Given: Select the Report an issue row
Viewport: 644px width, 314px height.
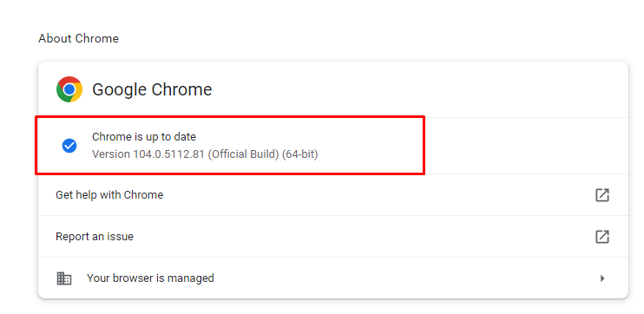Looking at the screenshot, I should 333,237.
